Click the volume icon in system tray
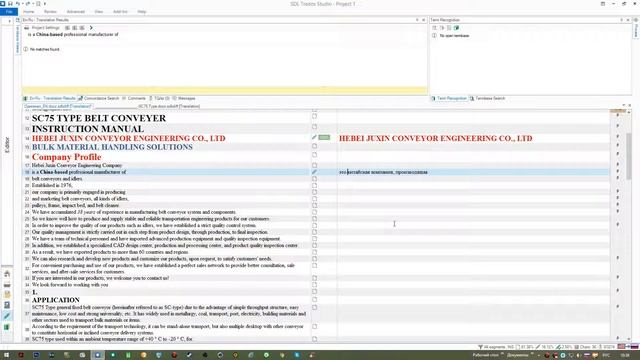 click(579, 356)
